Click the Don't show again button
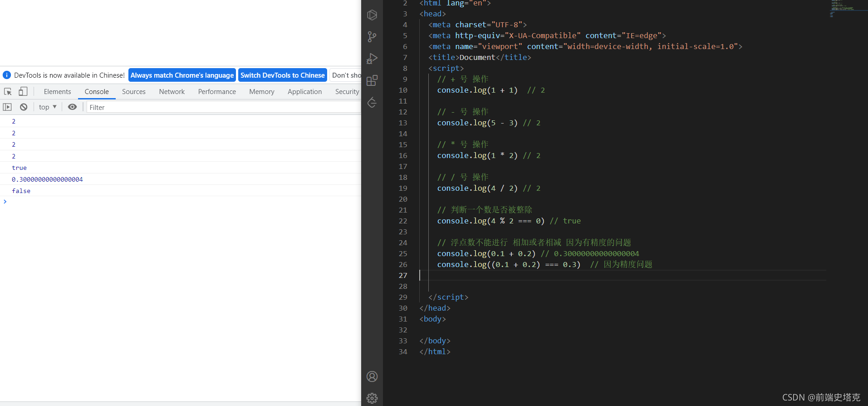This screenshot has height=406, width=868. pos(346,75)
